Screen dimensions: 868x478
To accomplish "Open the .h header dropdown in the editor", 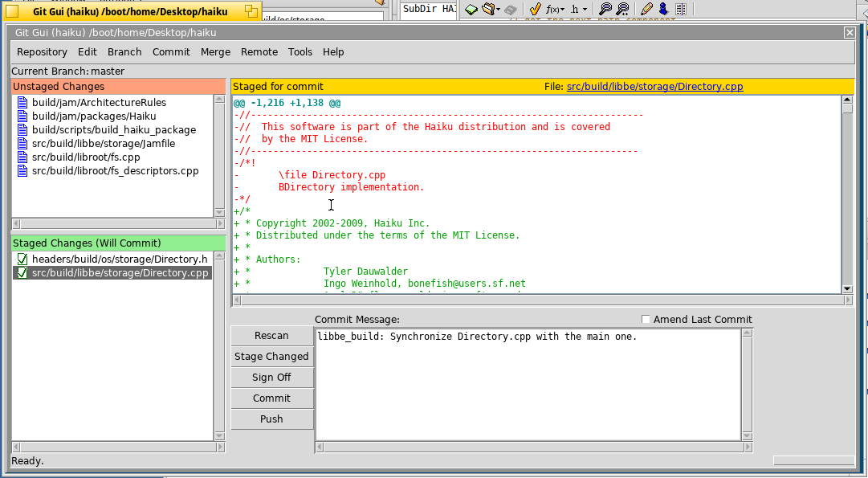I will (578, 10).
